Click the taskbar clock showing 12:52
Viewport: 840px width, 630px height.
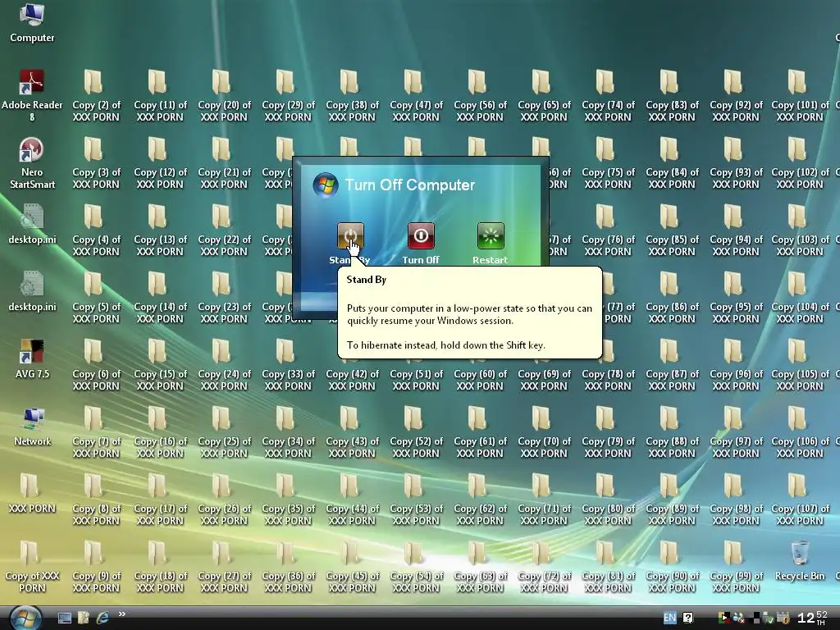812,618
